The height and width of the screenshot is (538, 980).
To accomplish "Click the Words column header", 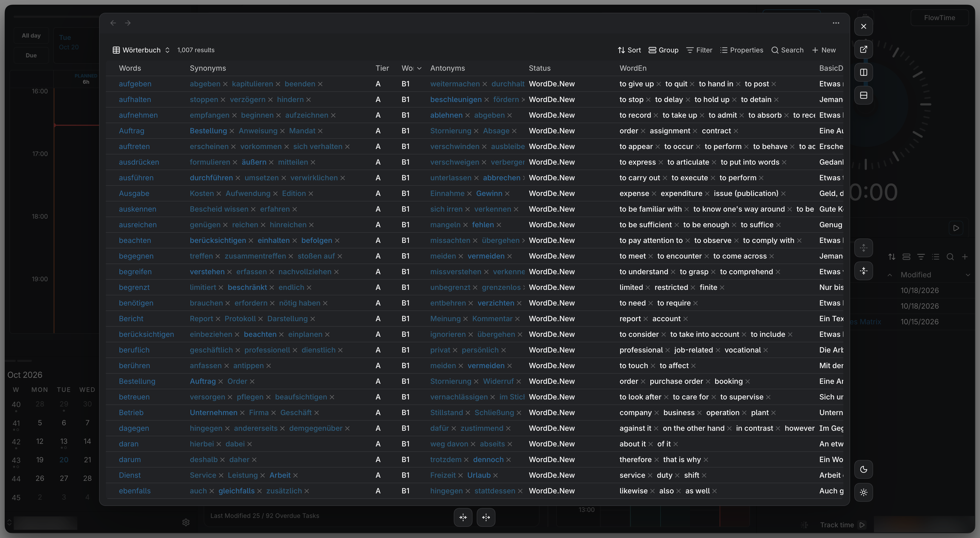I will (x=130, y=68).
